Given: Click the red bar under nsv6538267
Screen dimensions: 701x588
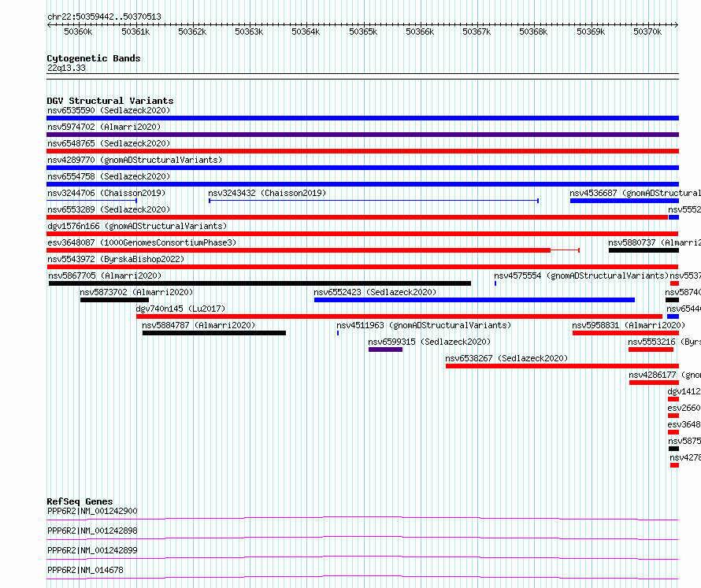Looking at the screenshot, I should click(562, 366).
